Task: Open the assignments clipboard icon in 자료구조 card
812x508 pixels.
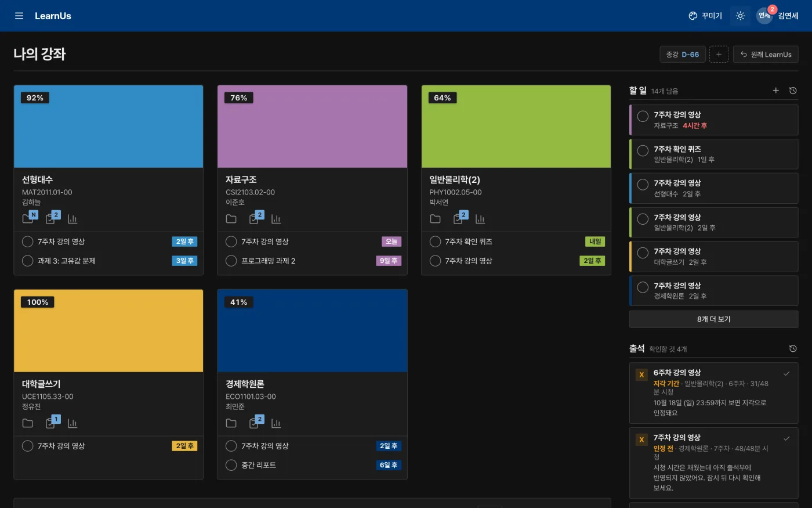Action: click(x=254, y=218)
